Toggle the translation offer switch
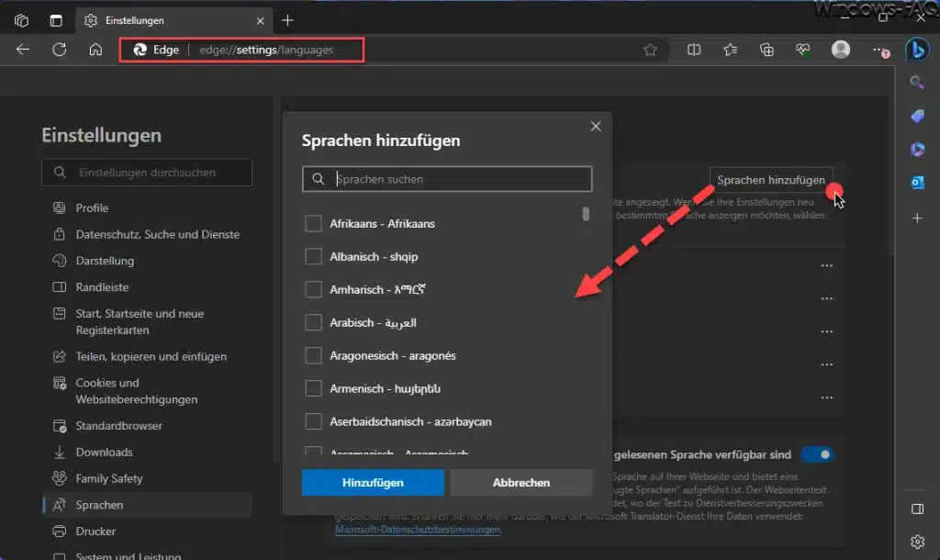Image resolution: width=940 pixels, height=560 pixels. (818, 454)
